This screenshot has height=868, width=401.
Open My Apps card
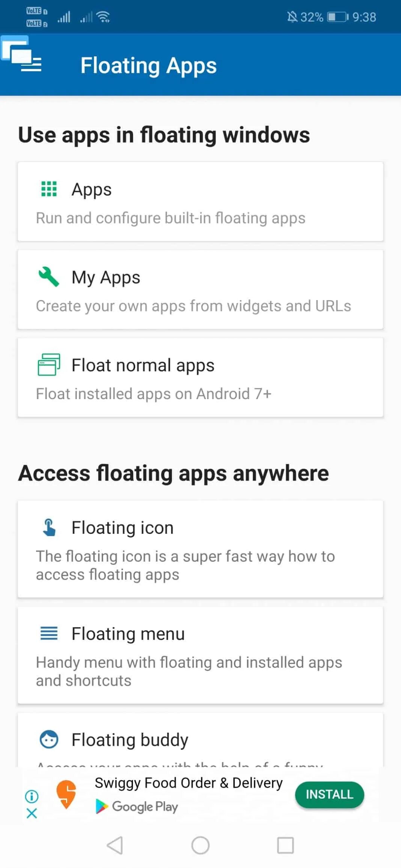(x=200, y=290)
